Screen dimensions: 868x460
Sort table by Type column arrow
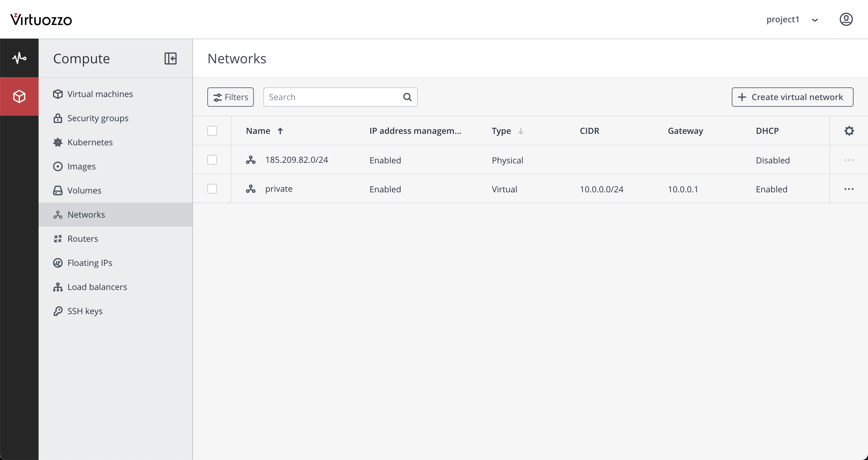(x=520, y=131)
